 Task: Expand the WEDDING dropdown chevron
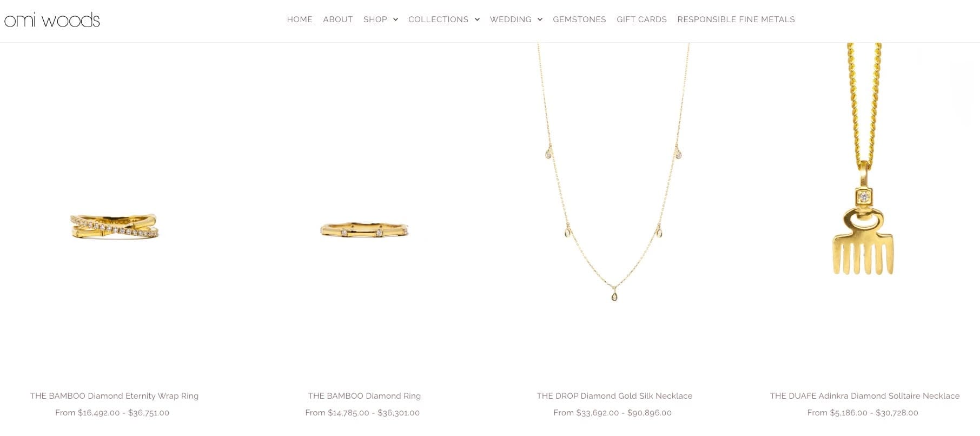pyautogui.click(x=540, y=19)
